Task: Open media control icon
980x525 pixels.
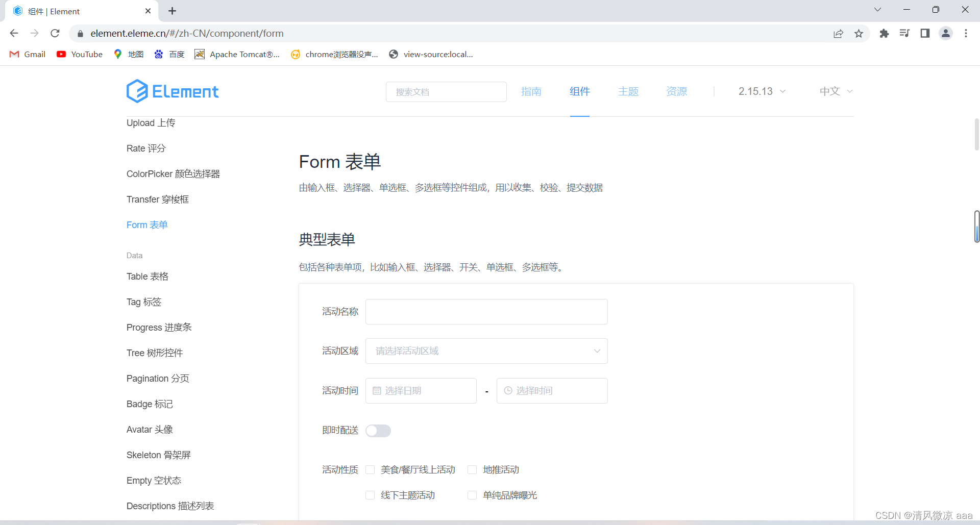Action: (904, 33)
